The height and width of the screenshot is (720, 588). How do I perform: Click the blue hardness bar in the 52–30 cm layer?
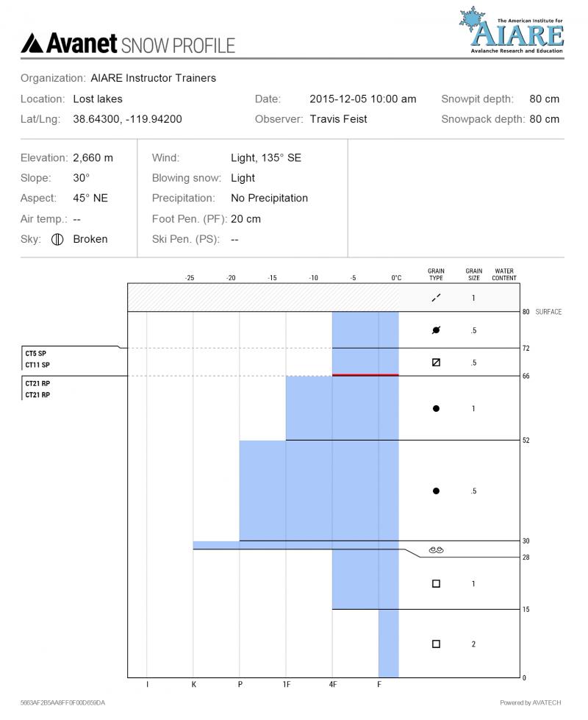click(316, 491)
